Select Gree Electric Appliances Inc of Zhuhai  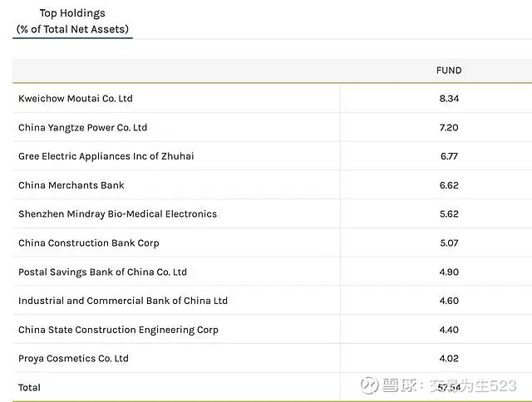(x=106, y=156)
